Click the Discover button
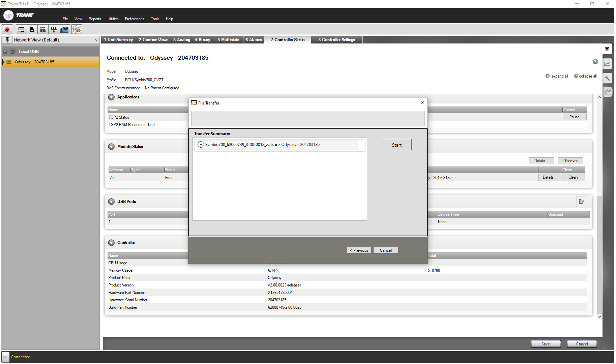This screenshot has width=616, height=364. pos(570,161)
